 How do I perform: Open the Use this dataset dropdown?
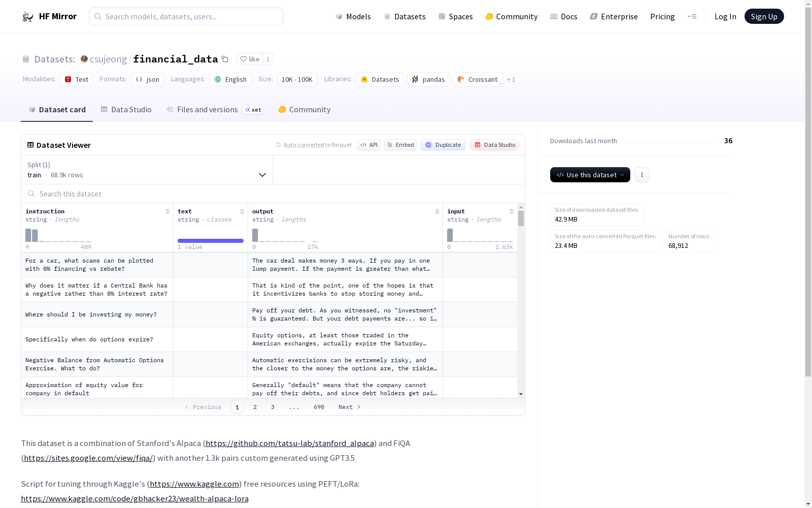590,175
